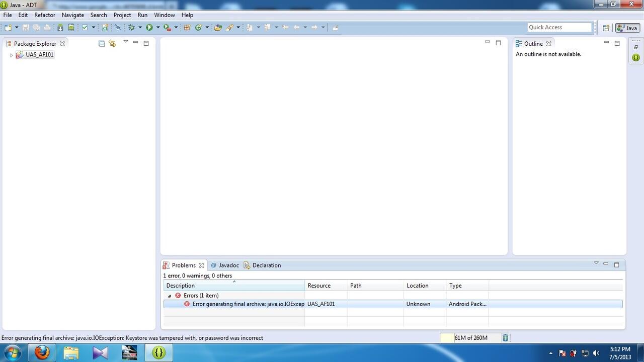Viewport: 644px width, 362px height.
Task: Open the Search dropdown arrow
Action: point(238,27)
